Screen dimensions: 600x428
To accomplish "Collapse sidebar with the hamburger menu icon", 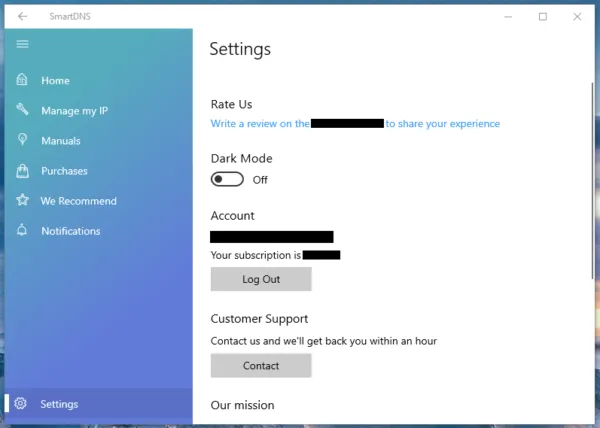I will click(x=23, y=44).
